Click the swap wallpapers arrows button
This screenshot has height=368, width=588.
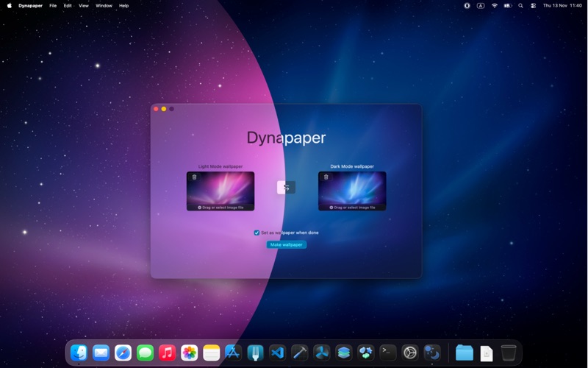[x=286, y=188]
